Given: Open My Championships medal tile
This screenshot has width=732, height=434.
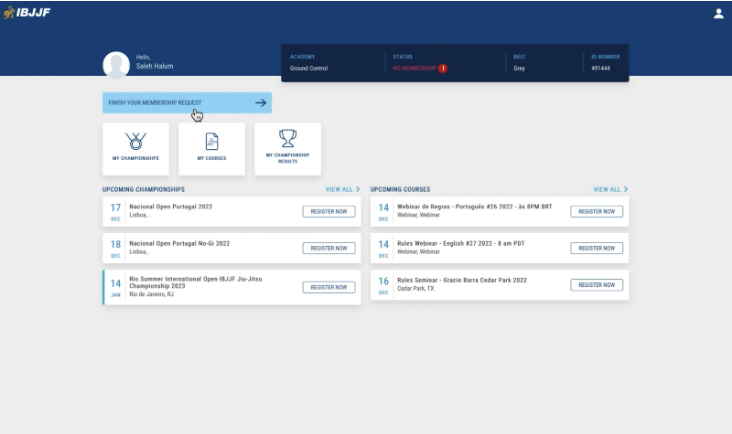Looking at the screenshot, I should [x=136, y=148].
